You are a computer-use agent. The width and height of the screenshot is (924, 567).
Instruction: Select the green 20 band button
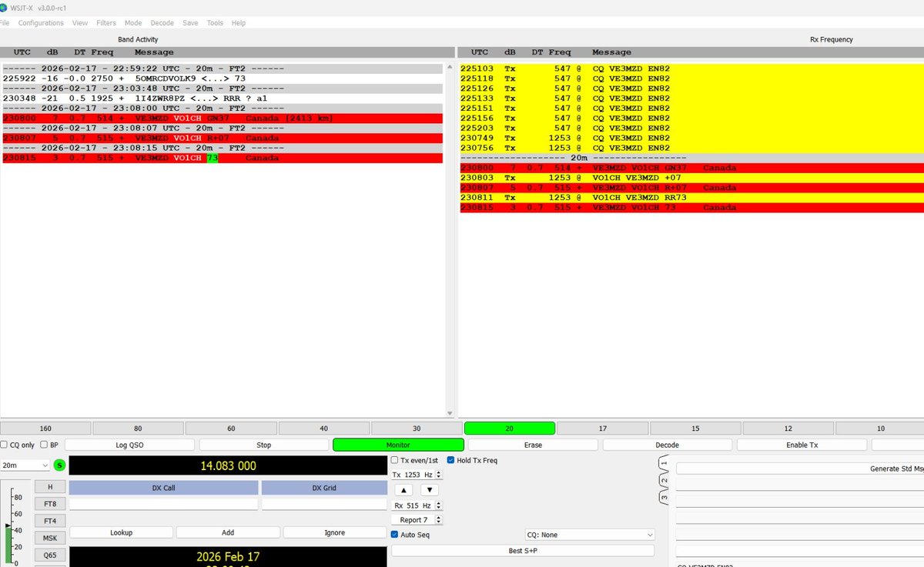(509, 429)
